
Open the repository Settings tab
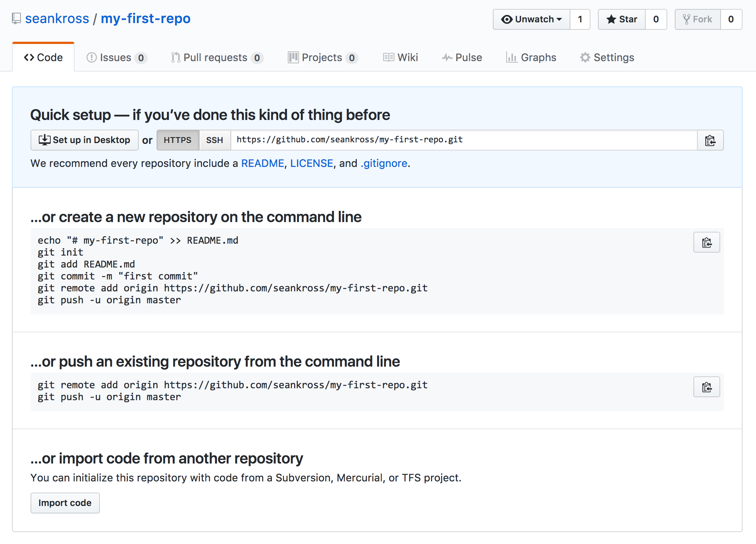[x=607, y=58]
